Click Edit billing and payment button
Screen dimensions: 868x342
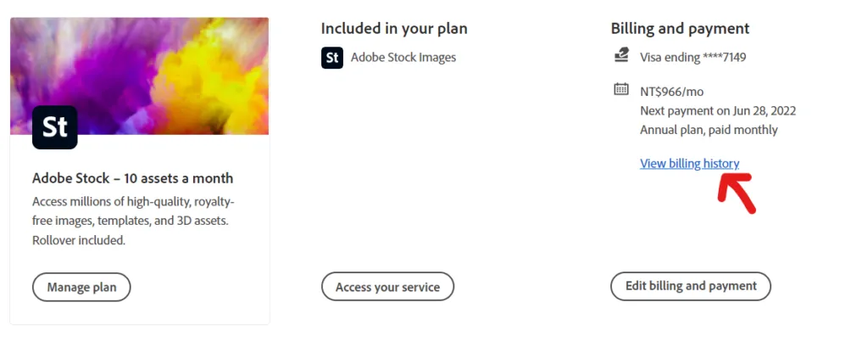[x=690, y=286]
